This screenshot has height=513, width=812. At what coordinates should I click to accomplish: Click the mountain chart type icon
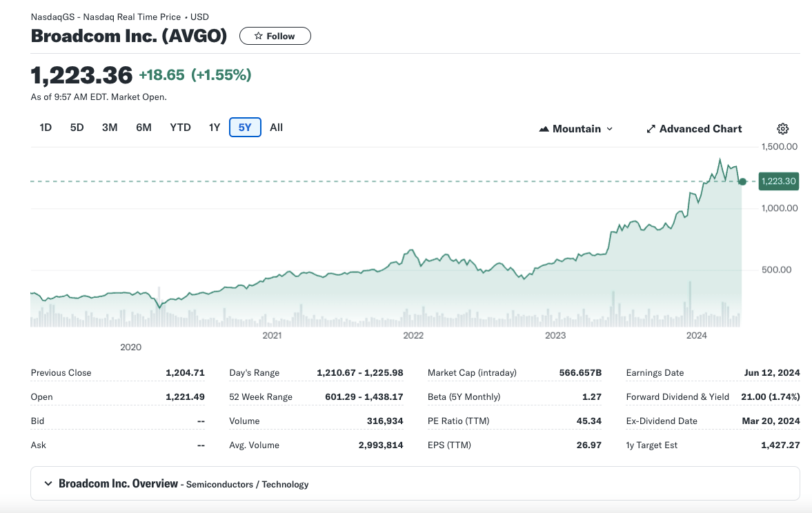point(544,129)
